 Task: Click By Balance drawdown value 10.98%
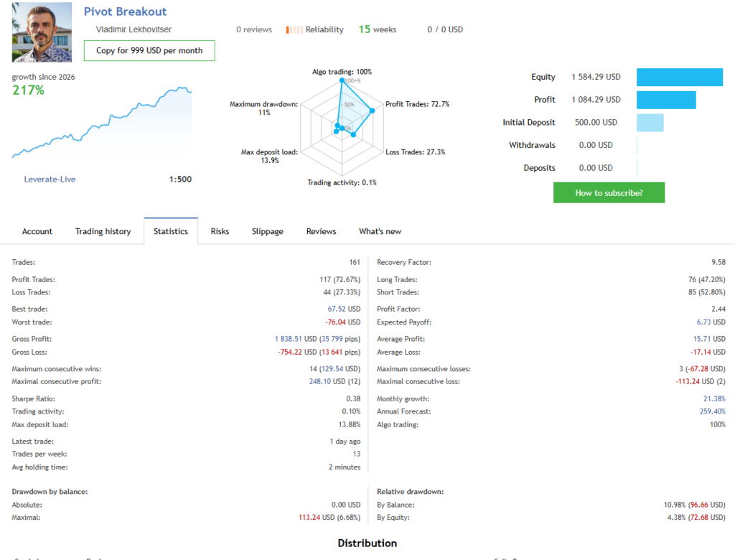click(x=675, y=505)
